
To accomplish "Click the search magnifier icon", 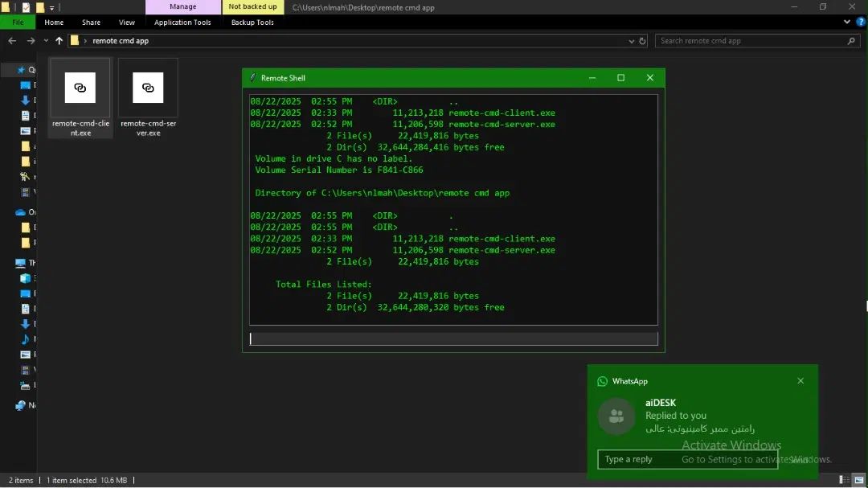I will pos(851,40).
